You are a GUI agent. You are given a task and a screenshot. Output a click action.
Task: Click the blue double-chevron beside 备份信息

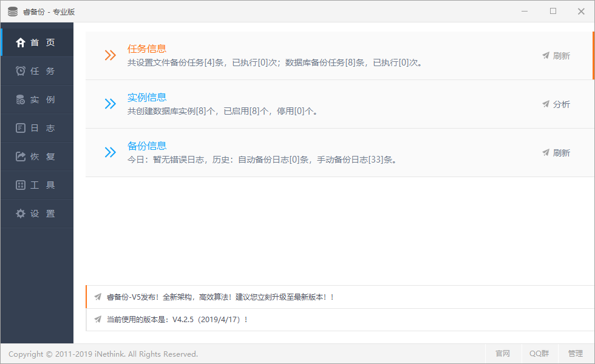[110, 152]
